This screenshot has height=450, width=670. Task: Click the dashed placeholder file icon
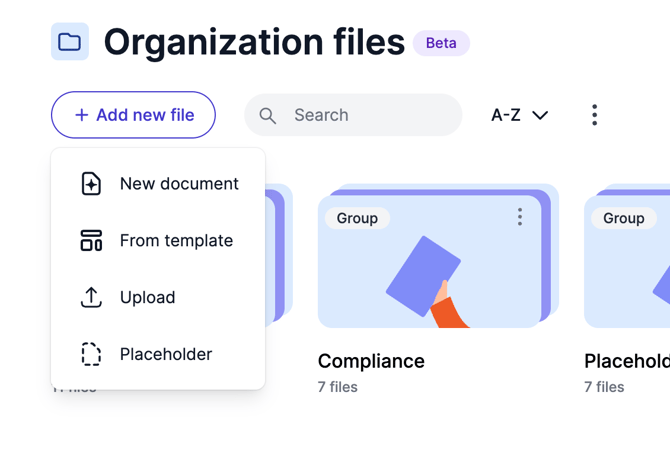(91, 354)
